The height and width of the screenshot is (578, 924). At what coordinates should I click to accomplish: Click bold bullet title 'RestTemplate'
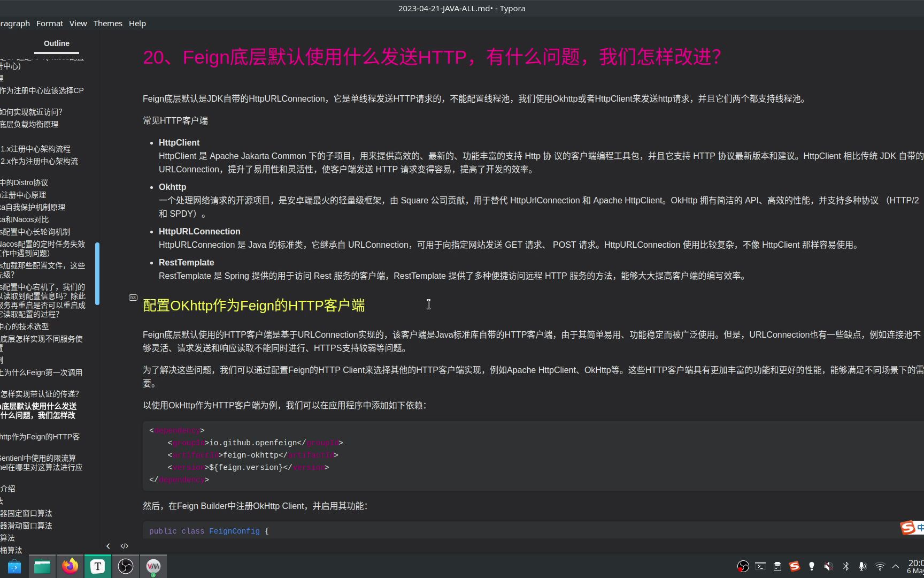(x=186, y=263)
